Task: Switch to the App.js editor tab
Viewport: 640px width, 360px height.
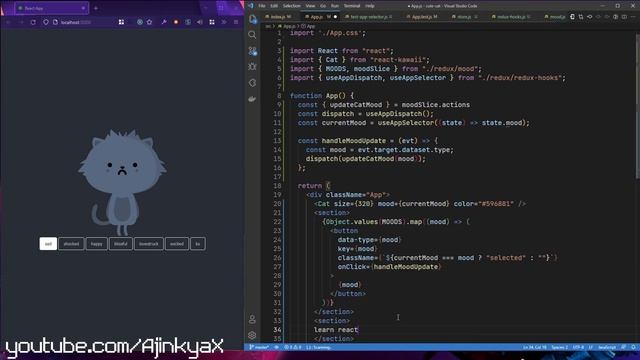Action: pyautogui.click(x=320, y=17)
